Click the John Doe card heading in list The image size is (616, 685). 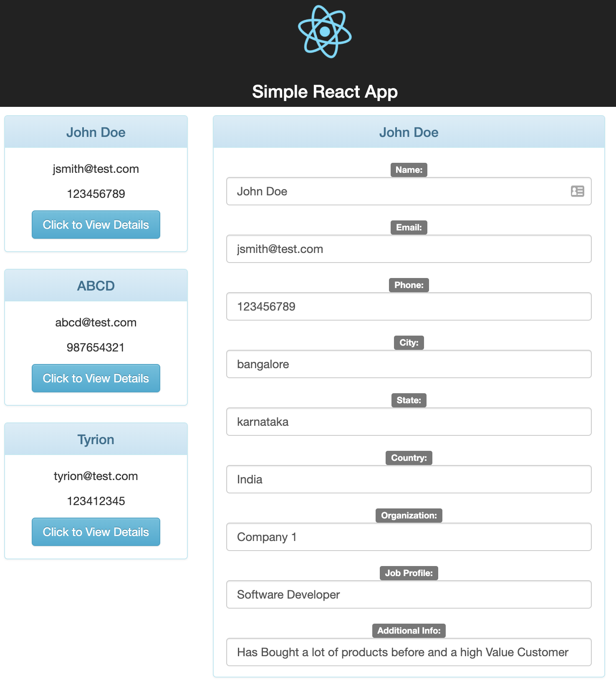coord(96,132)
